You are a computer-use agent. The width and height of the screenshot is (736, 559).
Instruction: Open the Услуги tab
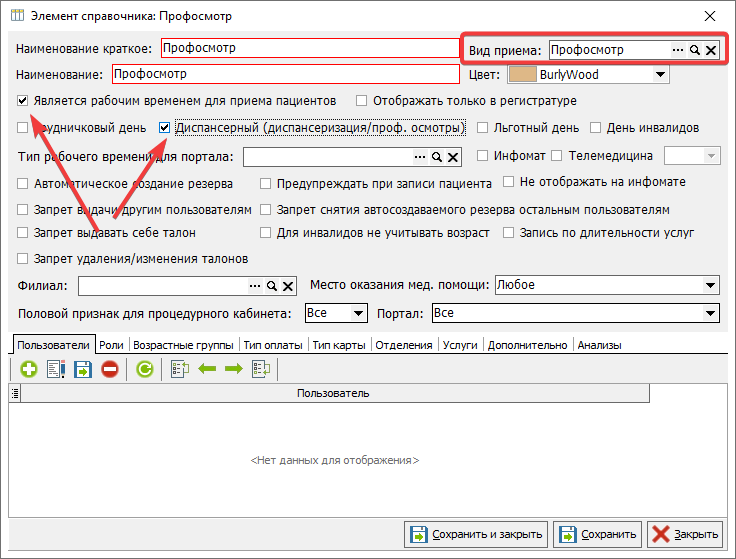(460, 345)
